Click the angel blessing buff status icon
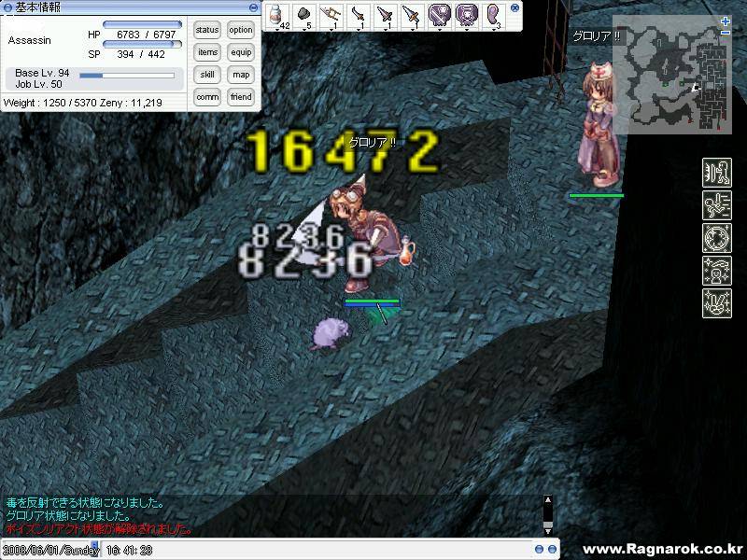 717,271
